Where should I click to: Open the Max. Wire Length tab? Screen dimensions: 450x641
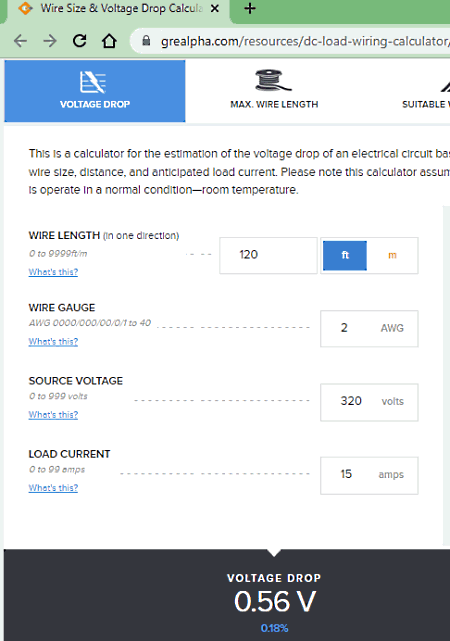pyautogui.click(x=274, y=91)
